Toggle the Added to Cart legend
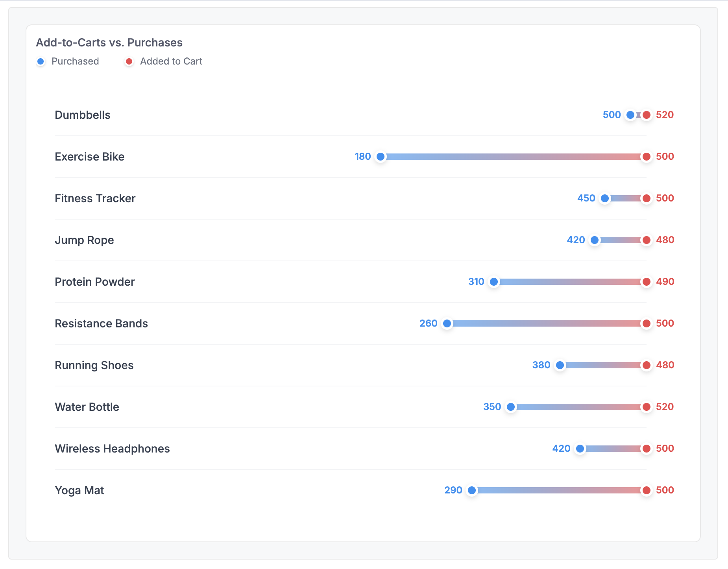This screenshot has height=569, width=728. [164, 61]
